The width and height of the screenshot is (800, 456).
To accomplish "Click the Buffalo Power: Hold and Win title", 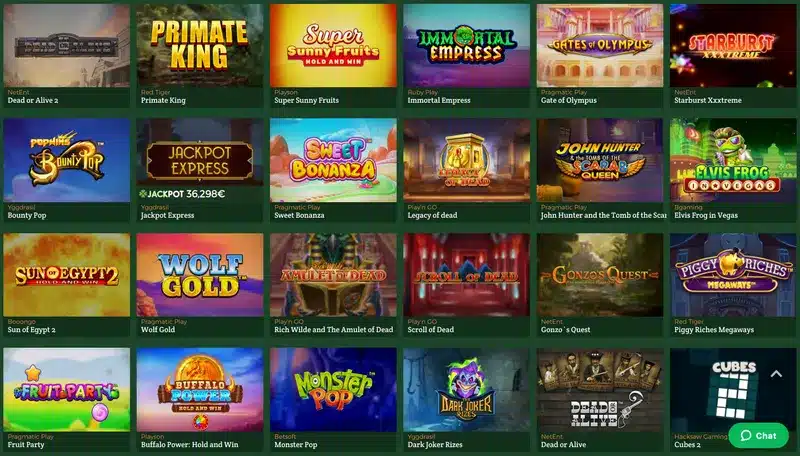I will pos(189,445).
